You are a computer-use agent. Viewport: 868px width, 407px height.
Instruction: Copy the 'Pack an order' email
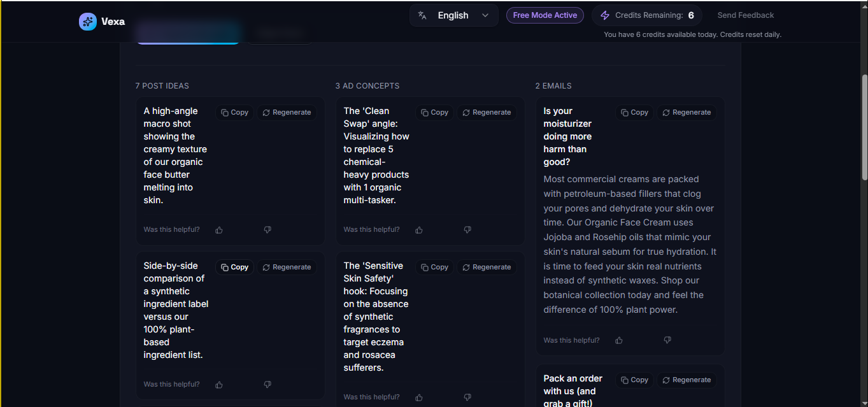[634, 380]
